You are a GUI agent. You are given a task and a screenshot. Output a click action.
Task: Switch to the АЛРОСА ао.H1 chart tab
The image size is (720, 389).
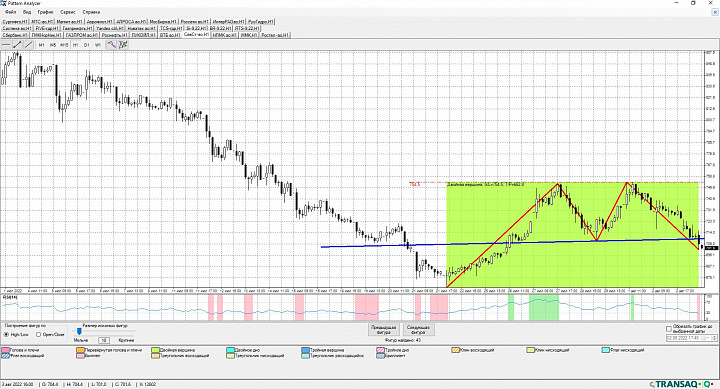tap(131, 22)
